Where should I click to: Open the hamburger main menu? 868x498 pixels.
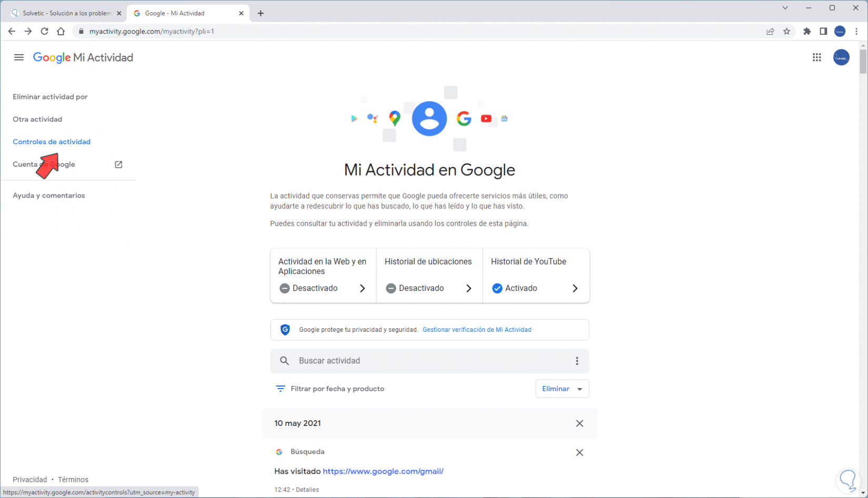(19, 57)
